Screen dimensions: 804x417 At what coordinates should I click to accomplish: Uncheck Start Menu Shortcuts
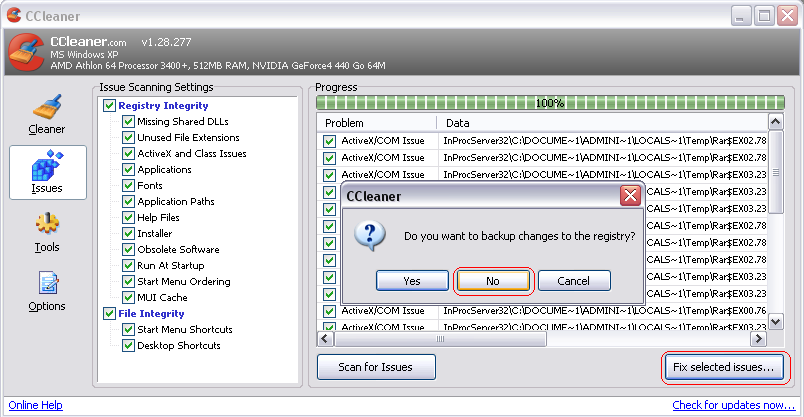tap(128, 329)
